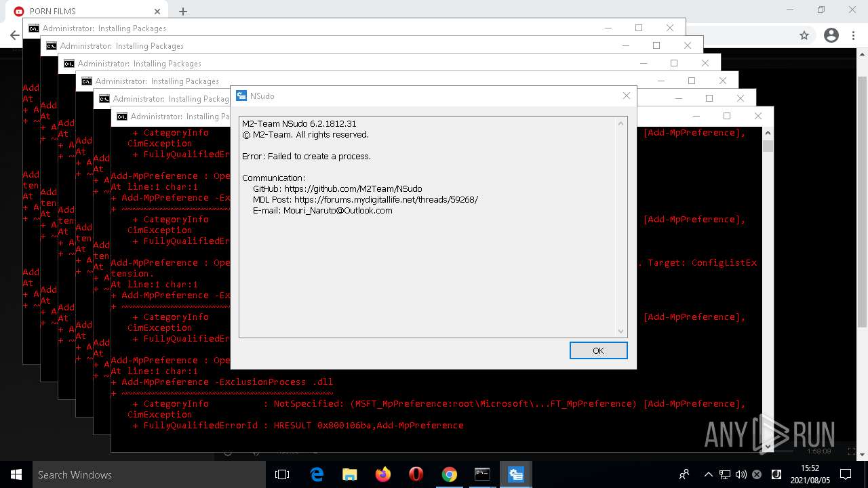The image size is (868, 488).
Task: Click the Search Windows box
Action: (x=149, y=474)
